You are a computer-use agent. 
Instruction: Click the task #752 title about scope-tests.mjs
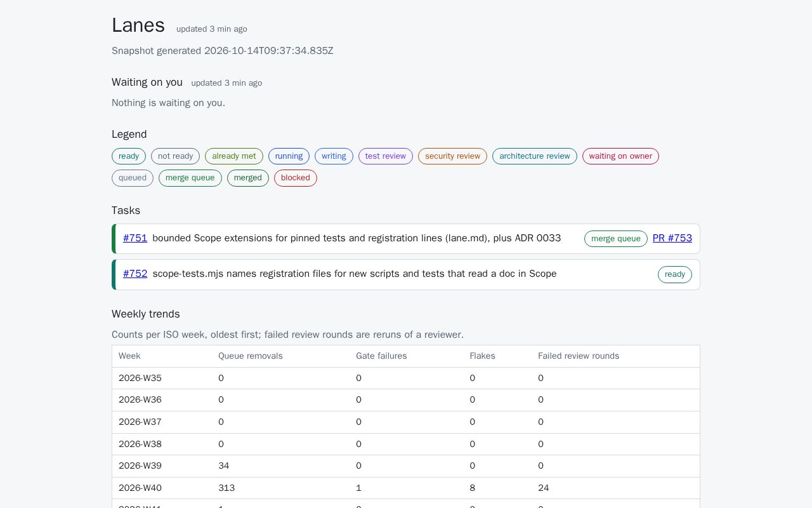pyautogui.click(x=355, y=274)
